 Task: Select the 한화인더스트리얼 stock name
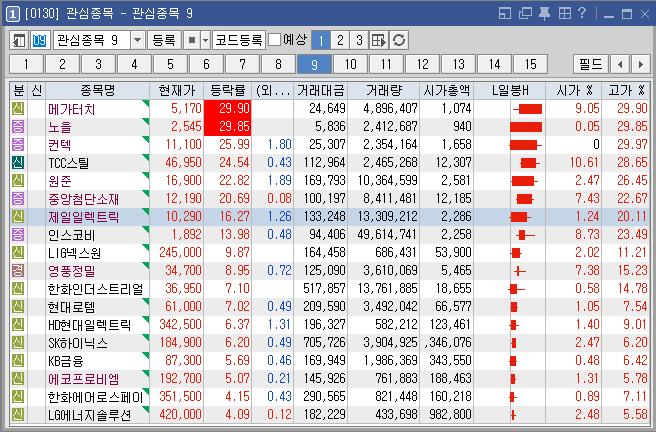95,289
